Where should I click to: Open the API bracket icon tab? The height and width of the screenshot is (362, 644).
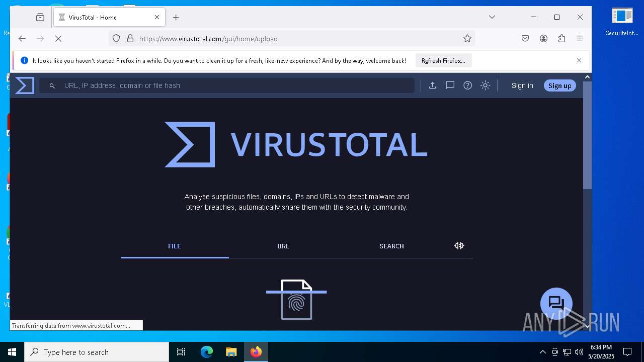click(459, 246)
